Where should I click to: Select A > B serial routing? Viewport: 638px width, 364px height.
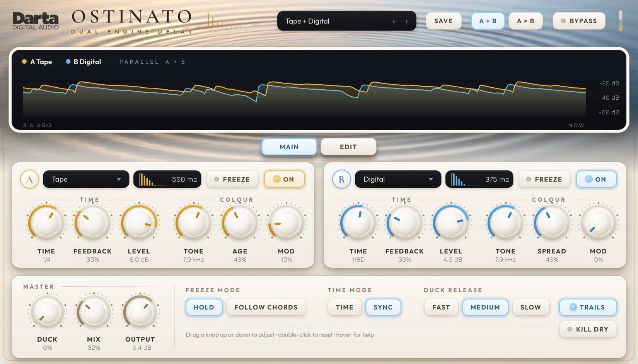[x=525, y=21]
